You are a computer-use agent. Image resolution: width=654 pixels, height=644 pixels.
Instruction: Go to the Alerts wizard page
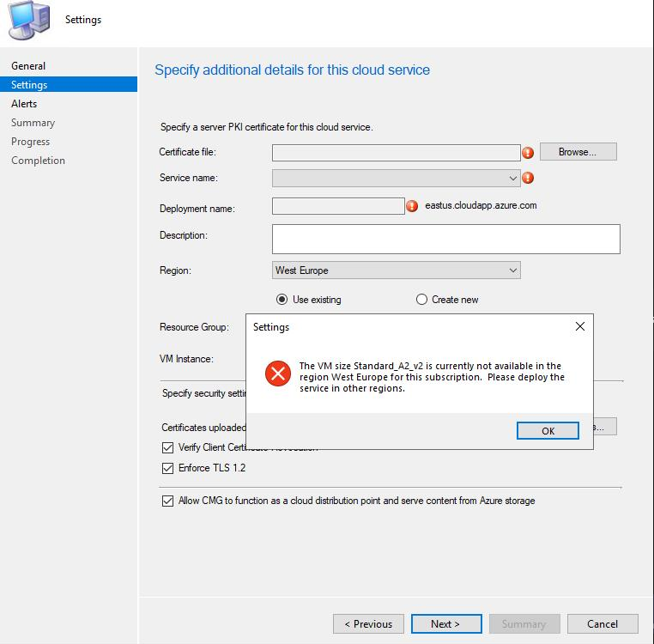tap(24, 104)
